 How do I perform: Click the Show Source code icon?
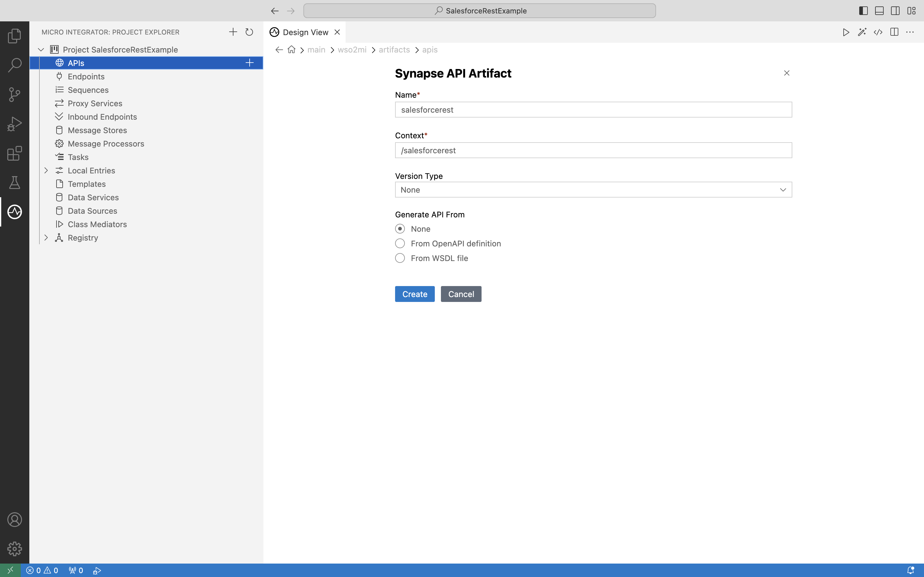point(878,32)
